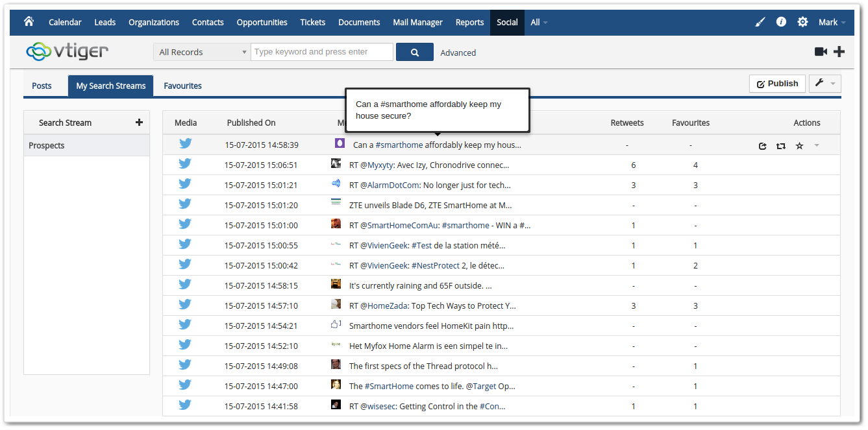
Task: Open the Mark user dropdown menu
Action: (x=832, y=21)
